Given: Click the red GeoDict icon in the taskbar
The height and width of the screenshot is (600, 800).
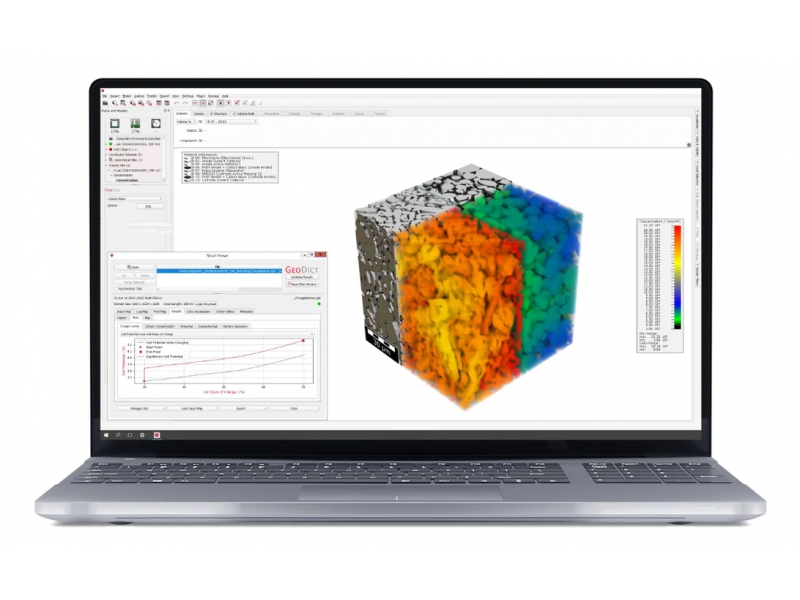Looking at the screenshot, I should 156,435.
